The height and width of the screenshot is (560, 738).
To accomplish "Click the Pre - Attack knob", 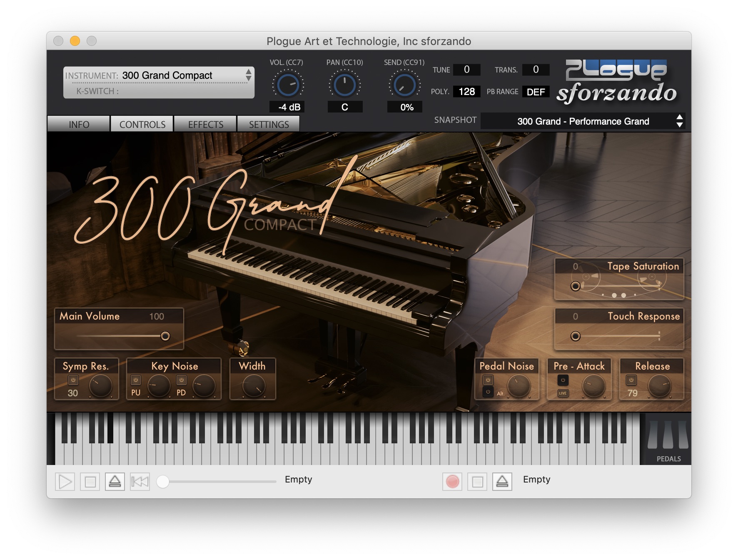I will (x=593, y=386).
